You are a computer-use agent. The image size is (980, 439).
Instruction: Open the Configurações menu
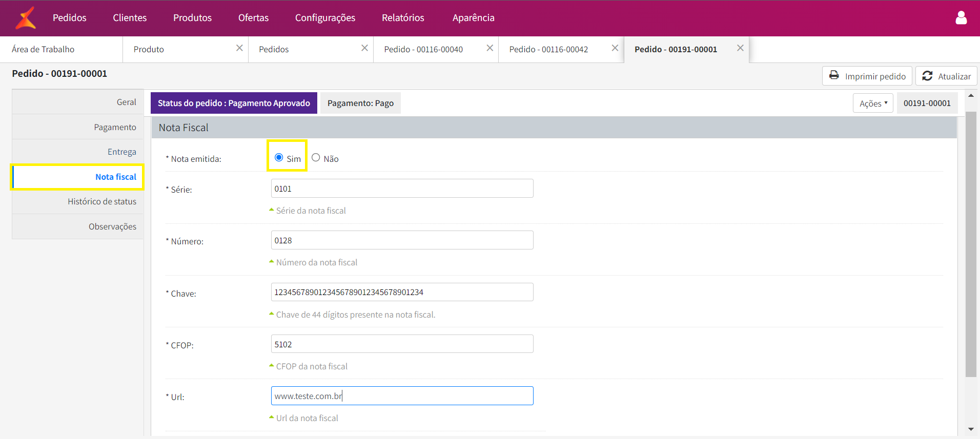[325, 18]
